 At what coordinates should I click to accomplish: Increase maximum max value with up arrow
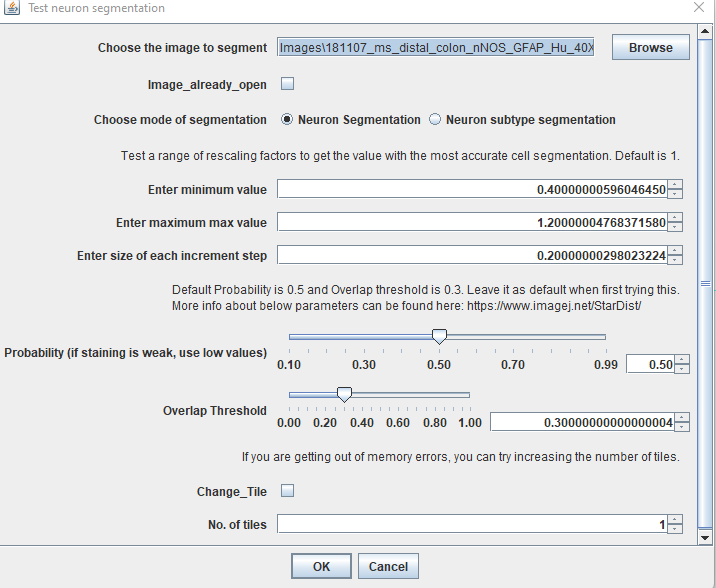(676, 217)
